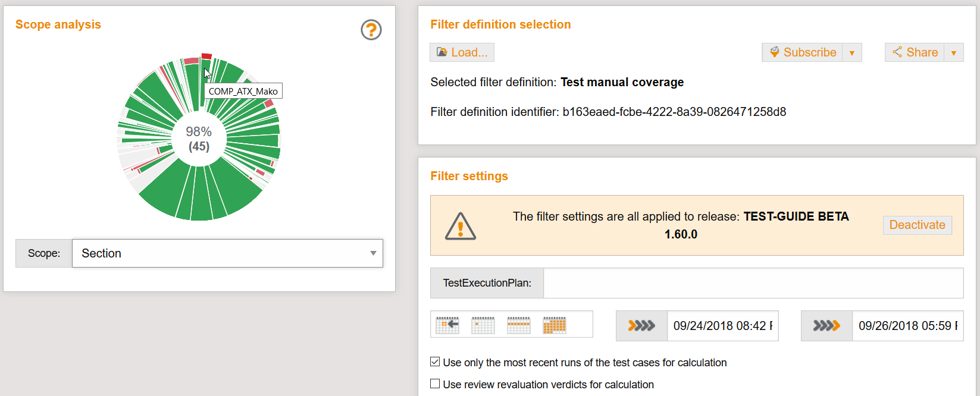Image resolution: width=980 pixels, height=396 pixels.
Task: Open the Scope dropdown showing Section
Action: [227, 253]
